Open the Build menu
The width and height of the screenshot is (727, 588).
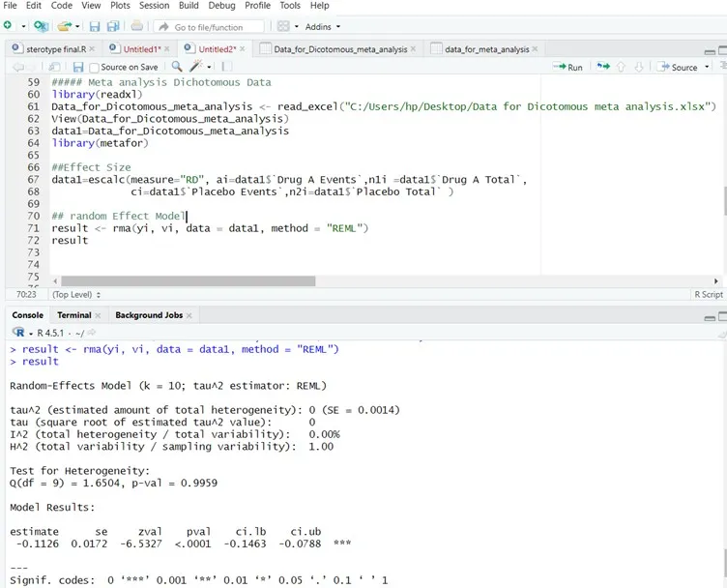(189, 6)
